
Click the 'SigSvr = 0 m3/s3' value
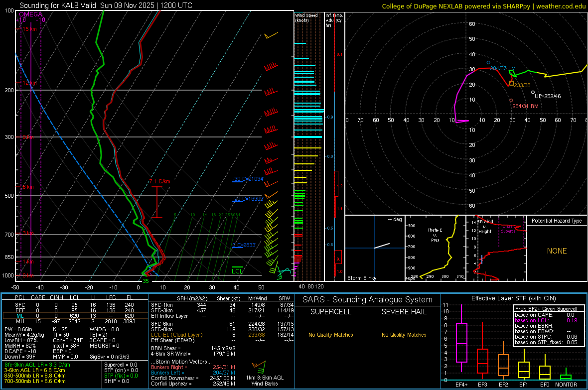110,357
